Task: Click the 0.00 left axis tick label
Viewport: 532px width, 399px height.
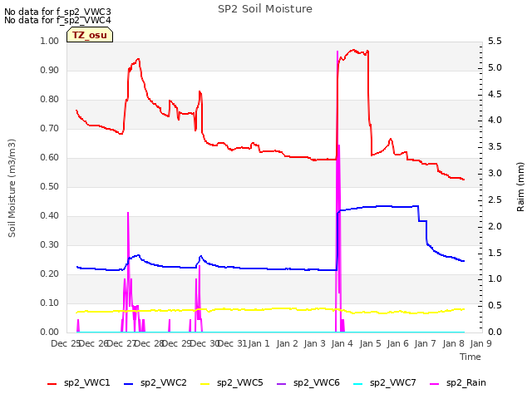Action: point(50,332)
